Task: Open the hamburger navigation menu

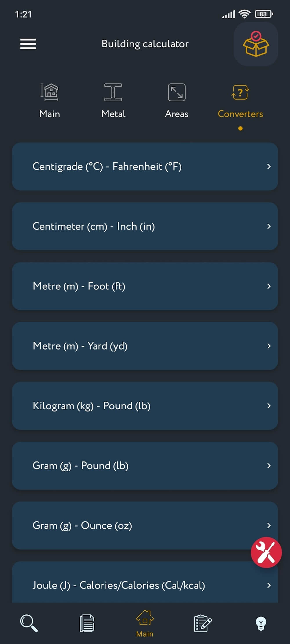Action: coord(28,44)
